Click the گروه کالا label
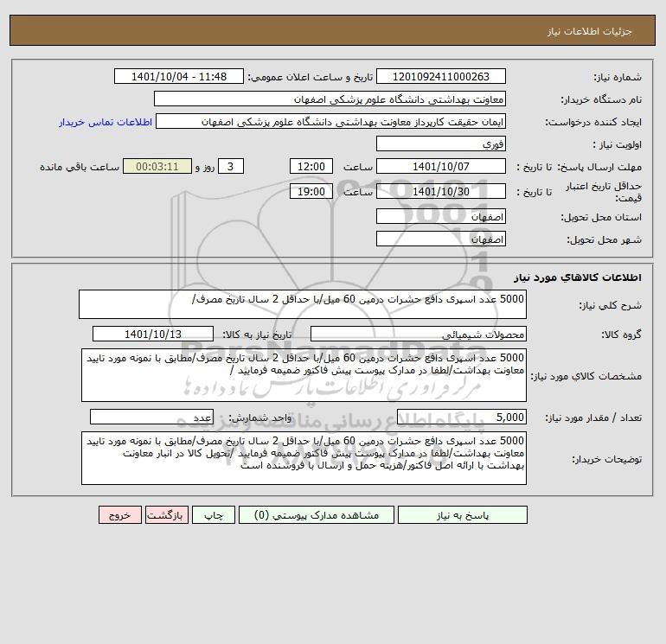The height and width of the screenshot is (644, 666). click(622, 335)
